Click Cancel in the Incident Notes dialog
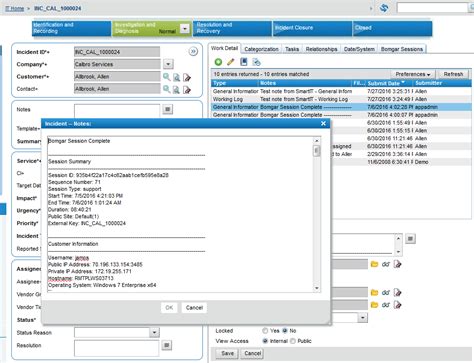This screenshot has height=363, width=474. click(194, 308)
